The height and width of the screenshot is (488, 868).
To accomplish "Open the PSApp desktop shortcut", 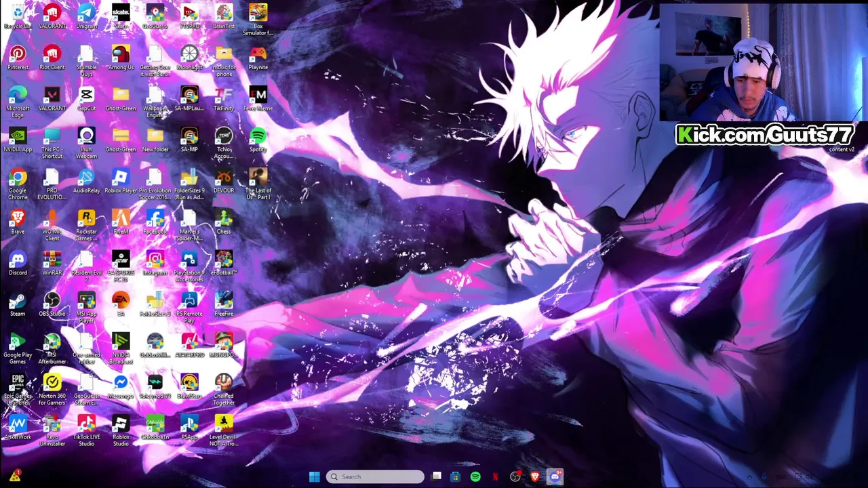I will 189,428.
